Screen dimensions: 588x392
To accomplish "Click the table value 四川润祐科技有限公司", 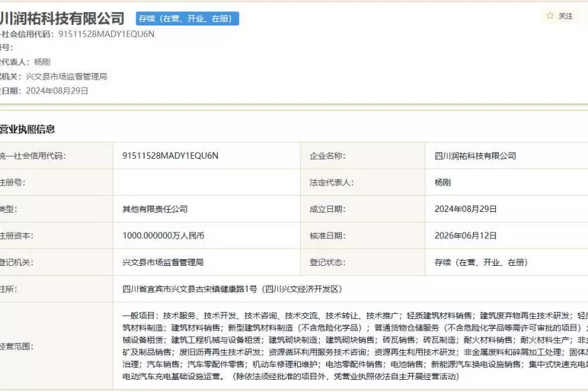I will pos(475,156).
